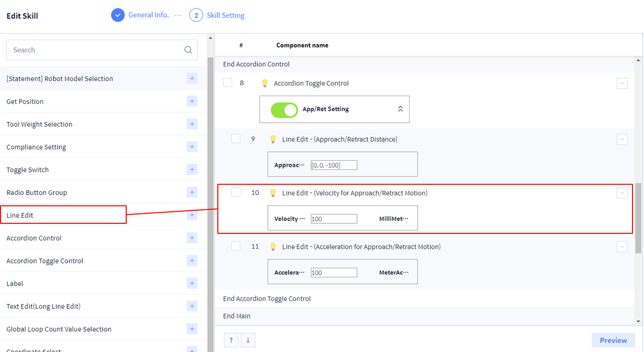Move selected component down with arrow

point(247,340)
